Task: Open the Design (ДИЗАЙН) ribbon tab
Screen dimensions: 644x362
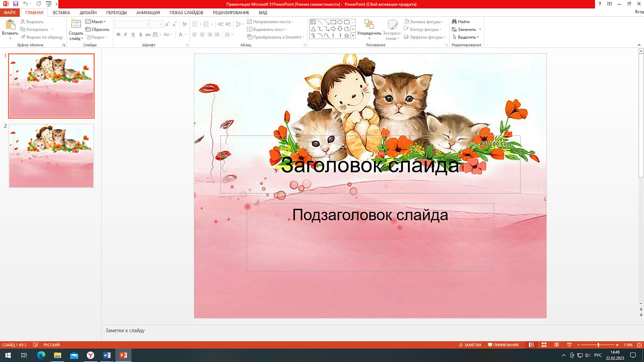Action: point(88,12)
